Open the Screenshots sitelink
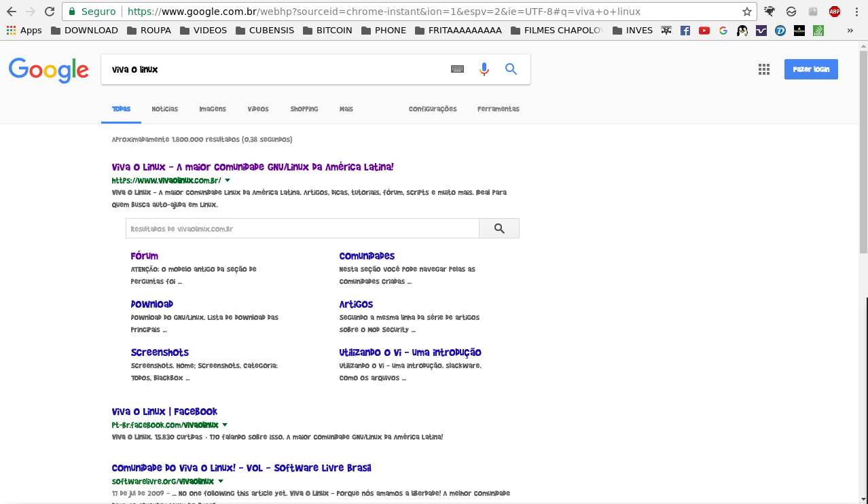The image size is (868, 504). [x=160, y=353]
